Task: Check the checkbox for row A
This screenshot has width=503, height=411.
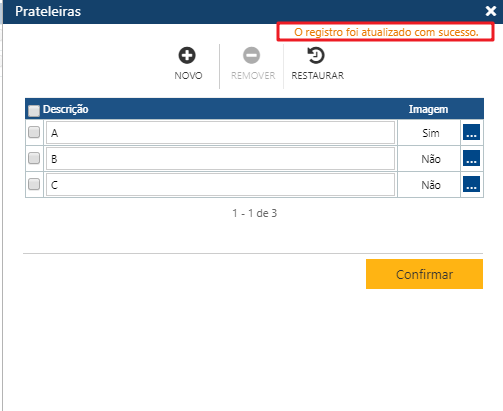Action: pos(34,132)
